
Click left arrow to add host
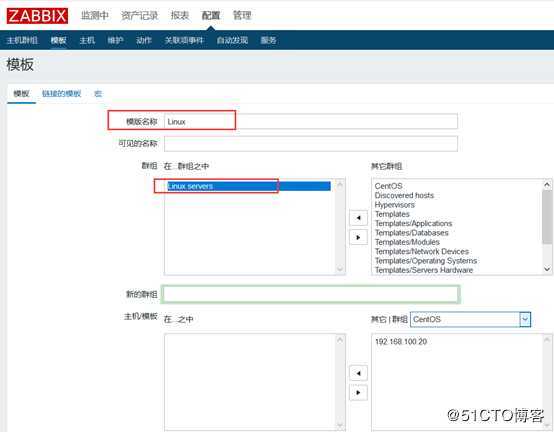pyautogui.click(x=358, y=373)
